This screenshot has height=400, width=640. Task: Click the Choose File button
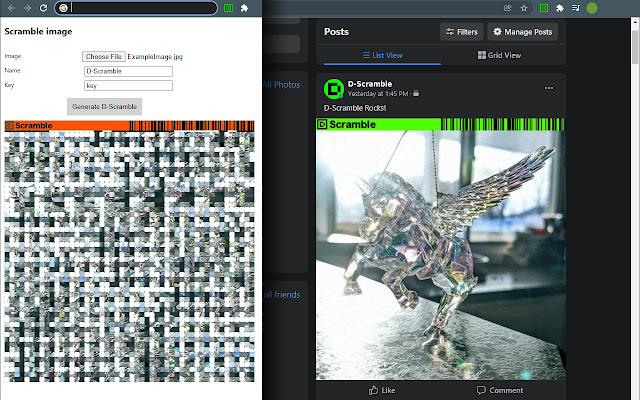[x=104, y=56]
